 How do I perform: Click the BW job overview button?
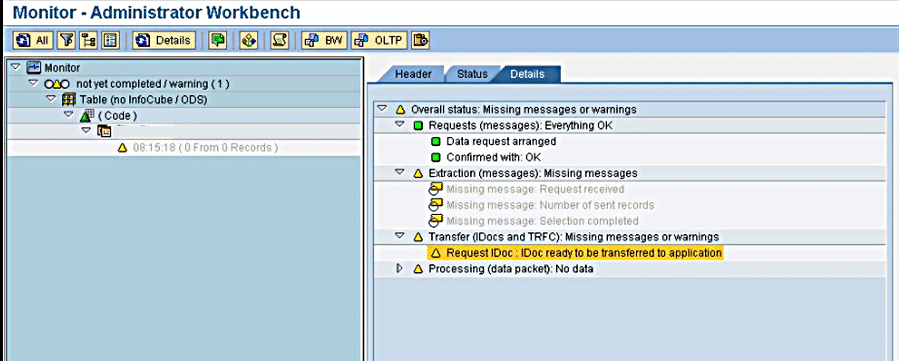[325, 41]
